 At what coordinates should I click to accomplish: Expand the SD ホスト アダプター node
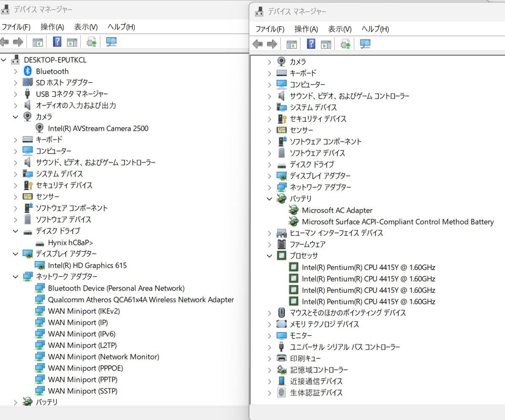(16, 83)
